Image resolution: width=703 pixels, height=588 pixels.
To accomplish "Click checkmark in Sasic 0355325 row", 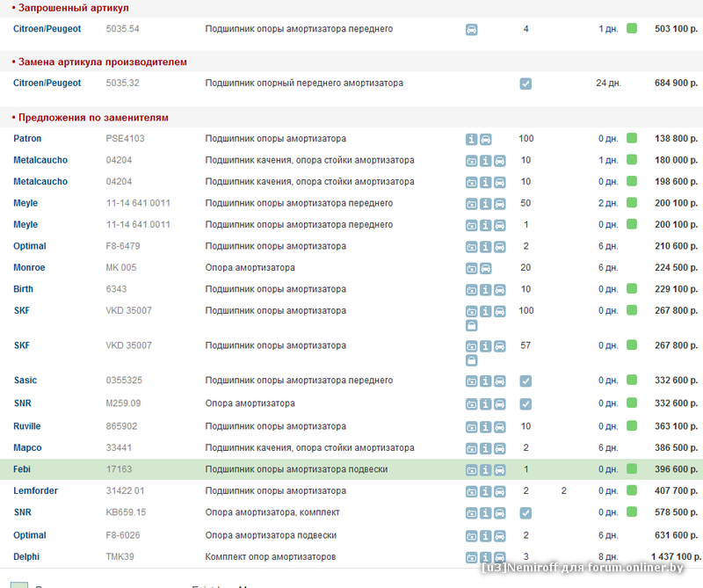I will pyautogui.click(x=525, y=381).
